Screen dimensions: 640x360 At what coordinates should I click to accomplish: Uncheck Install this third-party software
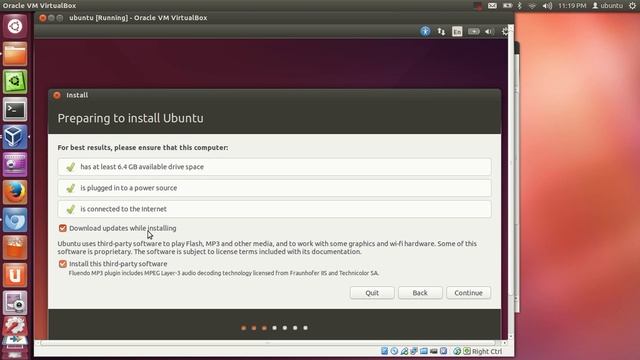(x=62, y=264)
